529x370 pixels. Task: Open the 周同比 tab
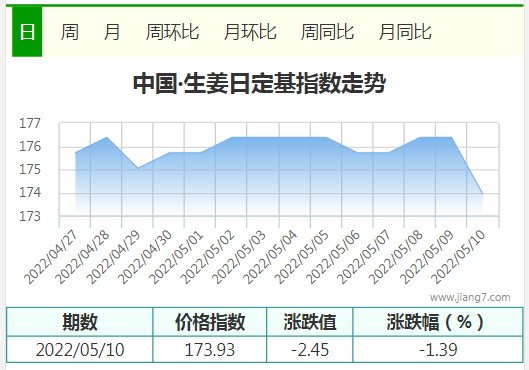coord(327,32)
